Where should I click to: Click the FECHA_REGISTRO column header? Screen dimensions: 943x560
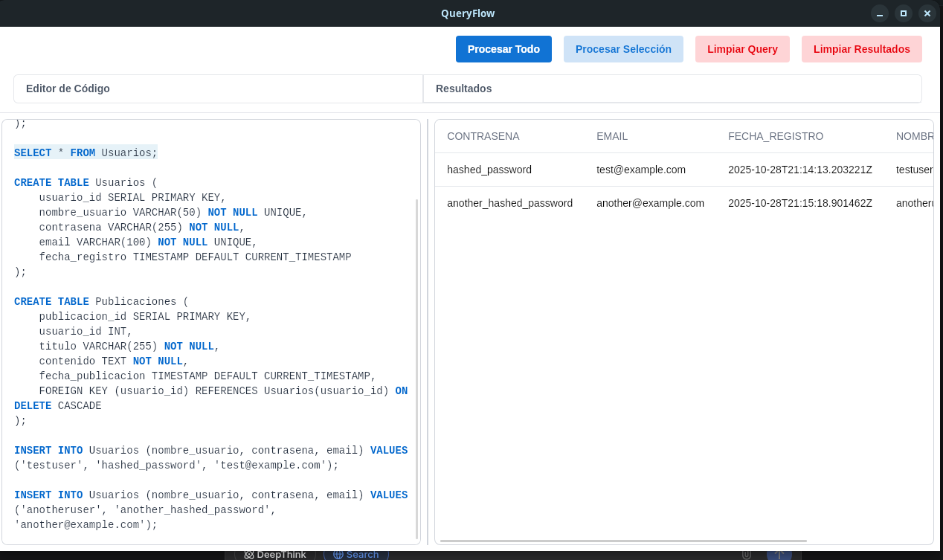776,136
